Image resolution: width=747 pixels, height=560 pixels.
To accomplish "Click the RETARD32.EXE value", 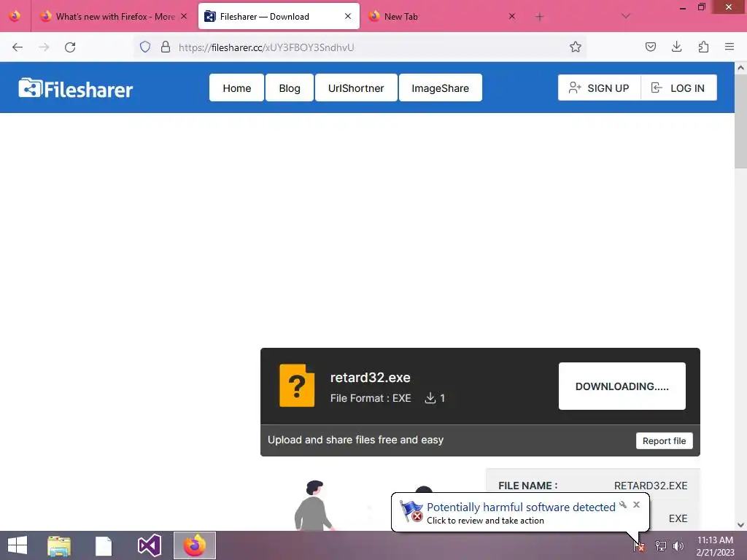I will (x=651, y=486).
